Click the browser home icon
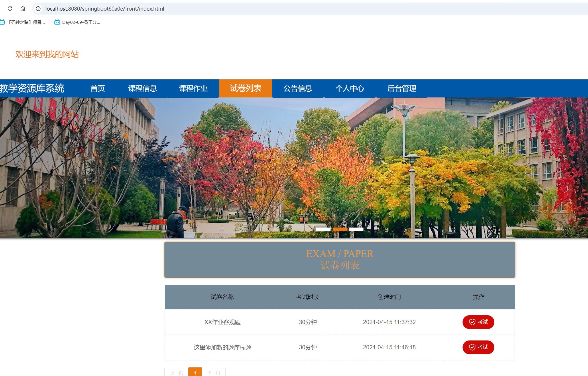This screenshot has height=376, width=588. [23, 9]
